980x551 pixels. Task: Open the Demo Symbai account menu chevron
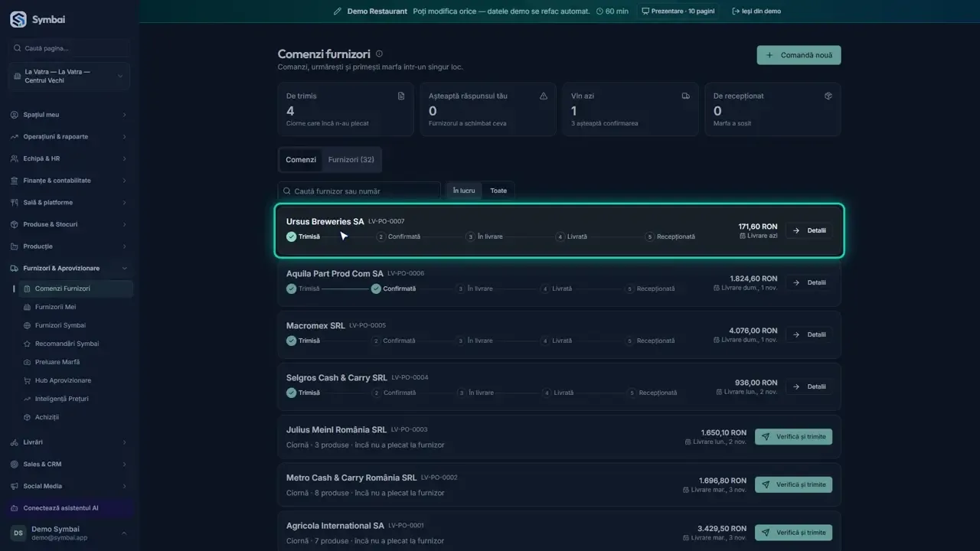tap(124, 533)
